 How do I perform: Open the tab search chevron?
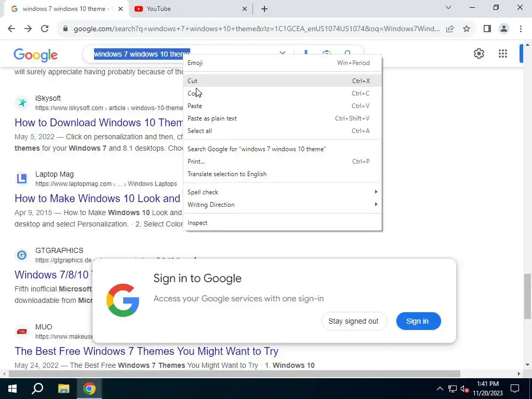click(448, 7)
